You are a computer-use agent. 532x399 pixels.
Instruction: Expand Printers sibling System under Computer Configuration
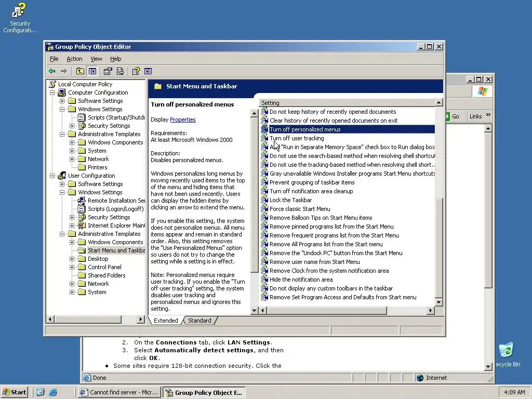[72, 151]
